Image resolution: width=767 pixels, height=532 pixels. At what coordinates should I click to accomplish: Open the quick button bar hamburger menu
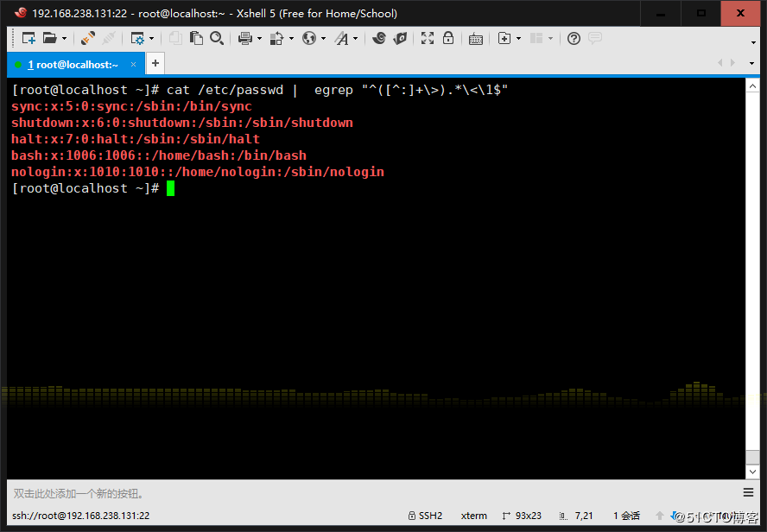coord(748,493)
